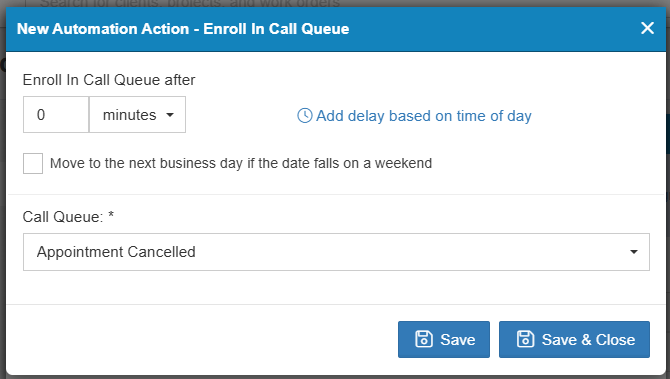
Task: Click the Save & Close button
Action: coord(574,339)
